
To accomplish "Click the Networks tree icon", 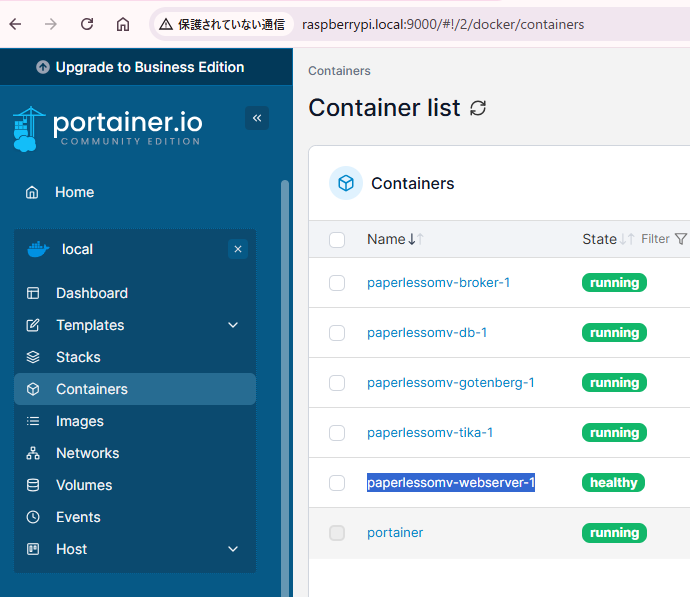I will pos(33,453).
